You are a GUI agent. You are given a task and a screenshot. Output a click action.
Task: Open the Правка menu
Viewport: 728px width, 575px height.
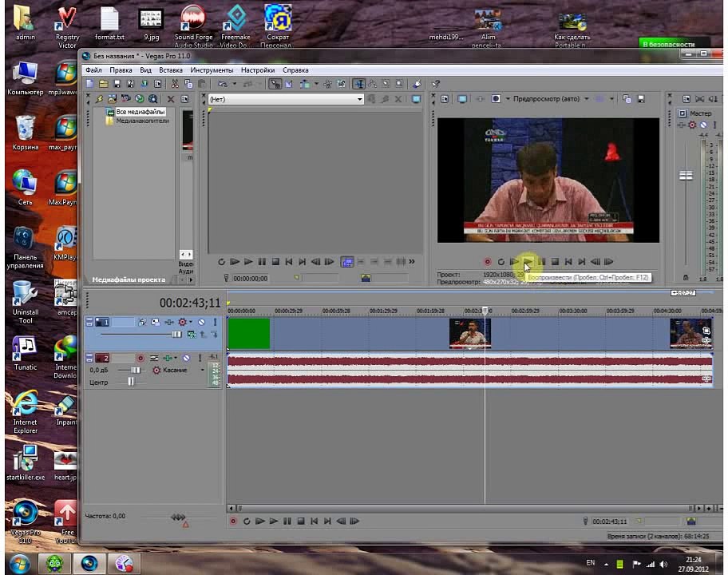pos(121,70)
